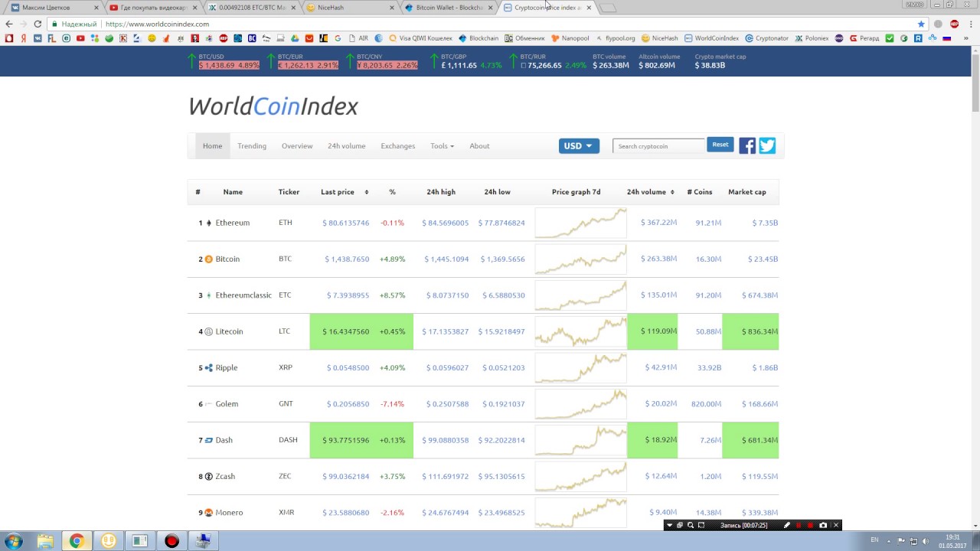
Task: Click the address bar URL
Action: (x=157, y=24)
